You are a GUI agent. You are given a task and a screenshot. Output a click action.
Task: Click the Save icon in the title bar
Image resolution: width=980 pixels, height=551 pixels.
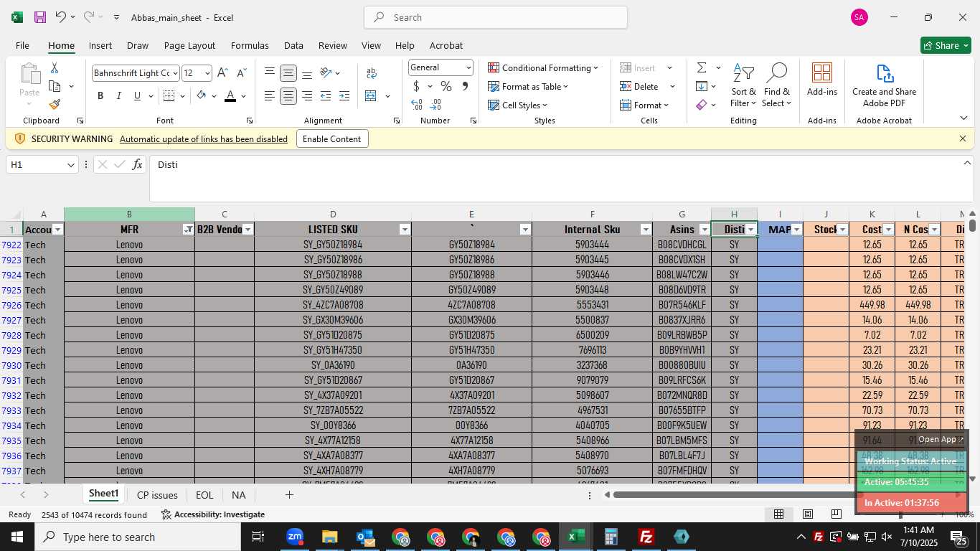coord(40,17)
